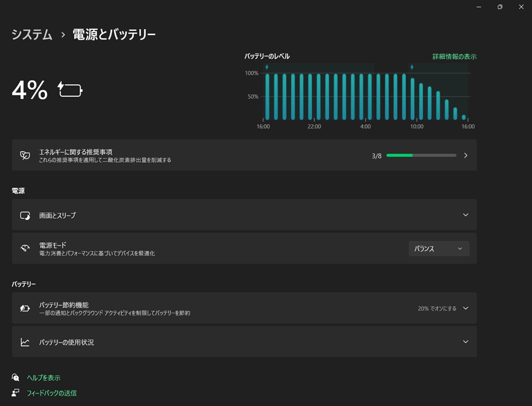Image resolution: width=532 pixels, height=406 pixels.
Task: Open フィードバックの送信 link
Action: pos(51,393)
